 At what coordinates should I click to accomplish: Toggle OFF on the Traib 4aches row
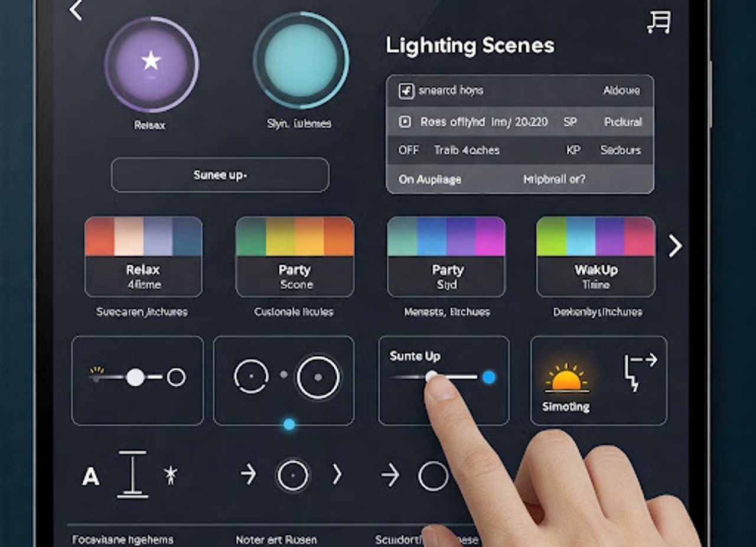(x=408, y=150)
